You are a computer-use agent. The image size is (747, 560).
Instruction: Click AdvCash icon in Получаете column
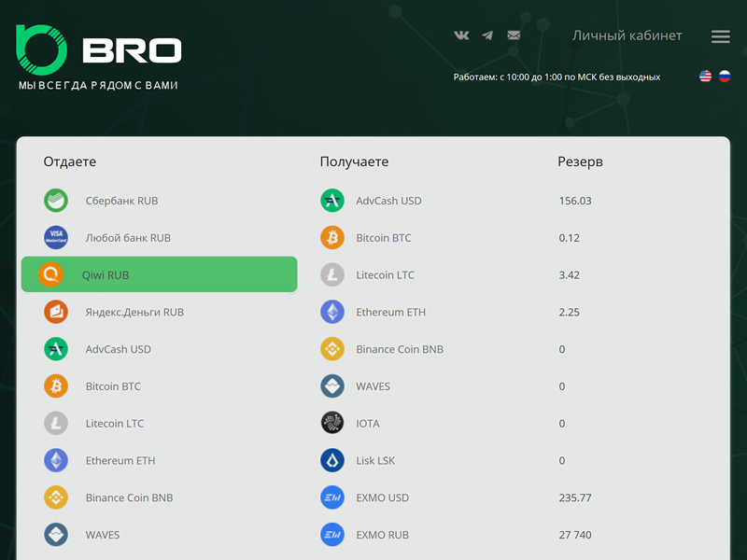(x=332, y=201)
